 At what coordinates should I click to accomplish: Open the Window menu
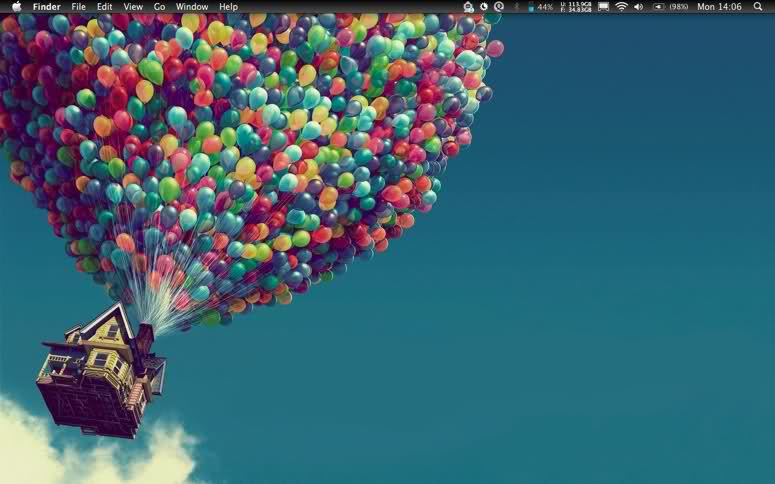point(192,7)
